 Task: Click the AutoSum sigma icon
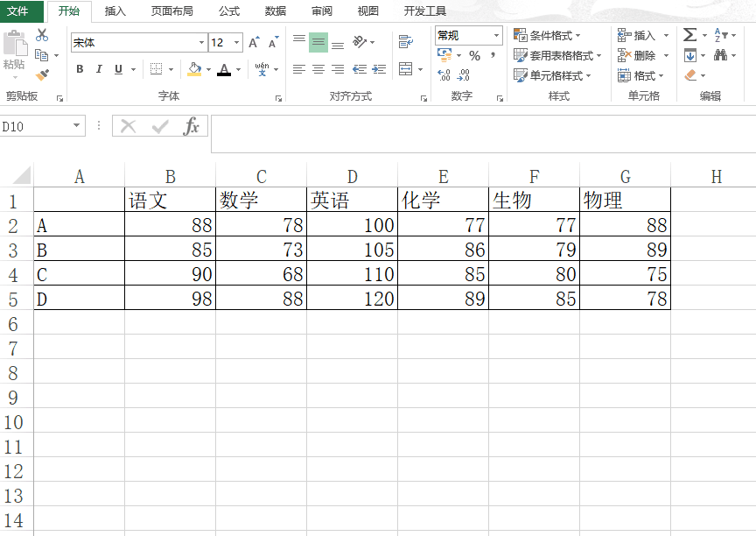coord(690,35)
